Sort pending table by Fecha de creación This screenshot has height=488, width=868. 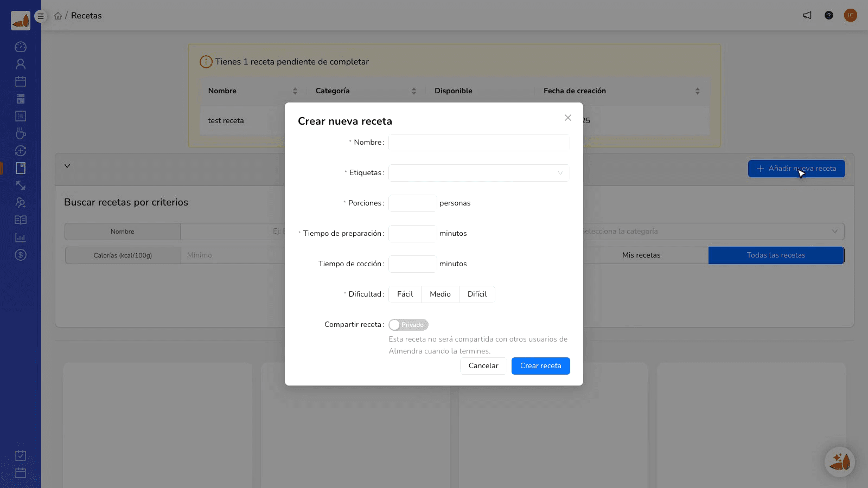[x=697, y=91]
